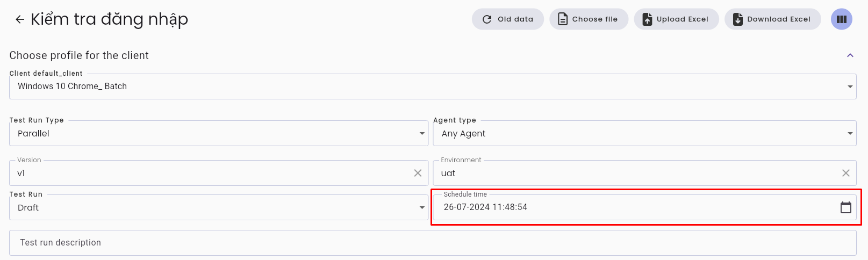The height and width of the screenshot is (260, 868).
Task: Collapse the section using the chevron icon
Action: (x=850, y=55)
